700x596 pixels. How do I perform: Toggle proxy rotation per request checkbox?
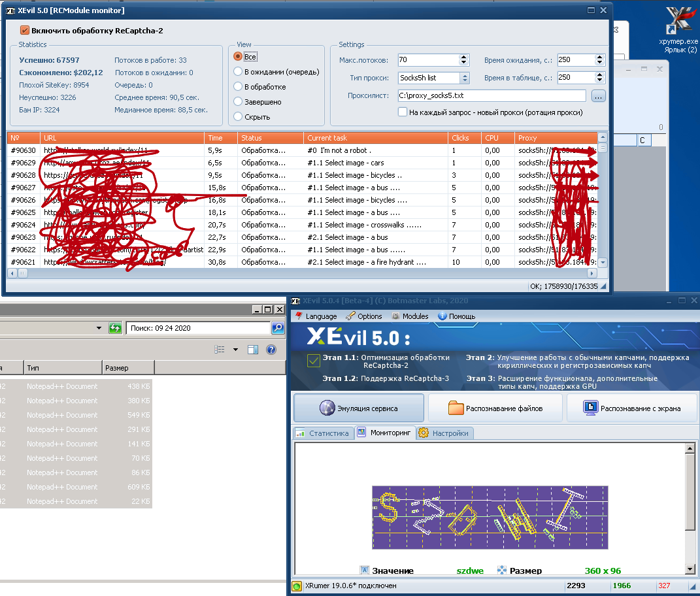[403, 112]
